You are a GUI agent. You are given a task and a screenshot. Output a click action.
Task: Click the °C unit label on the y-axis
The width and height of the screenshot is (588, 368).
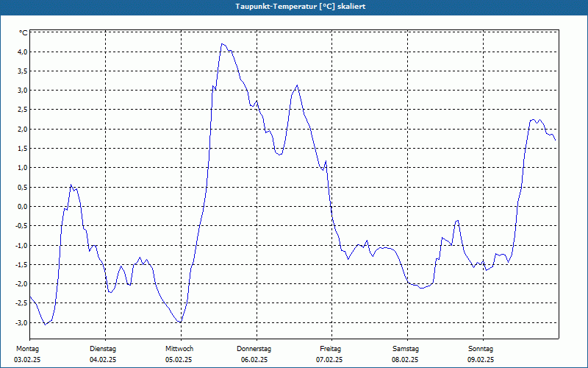24,33
